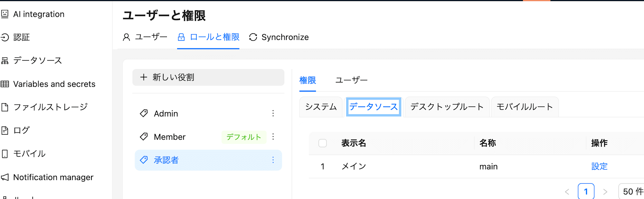Select the Member role

pos(208,137)
